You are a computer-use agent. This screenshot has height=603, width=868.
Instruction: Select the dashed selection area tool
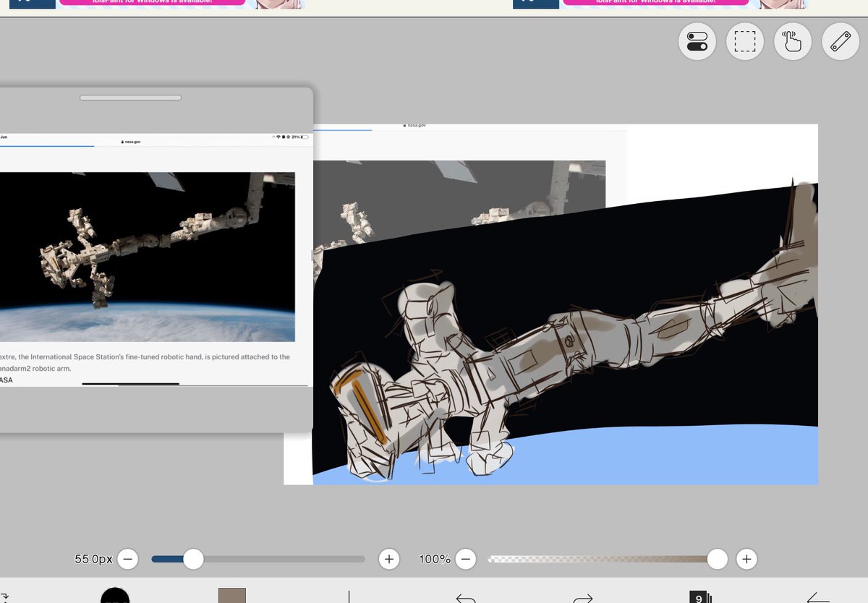point(745,41)
